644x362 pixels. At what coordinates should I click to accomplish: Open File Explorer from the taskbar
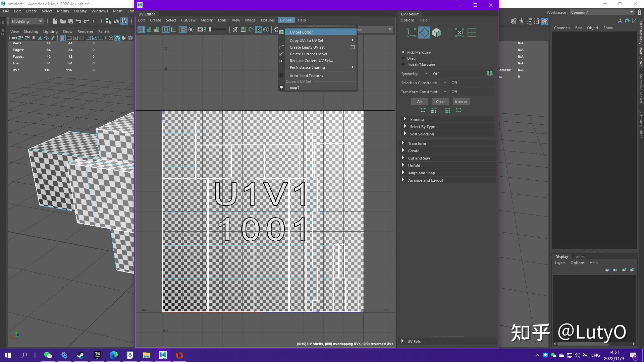point(146,355)
